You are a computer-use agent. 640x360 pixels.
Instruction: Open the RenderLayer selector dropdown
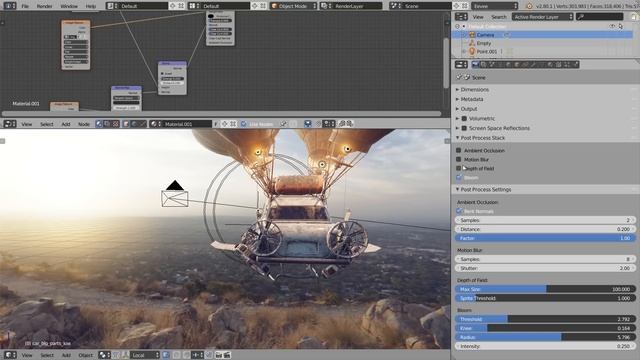pyautogui.click(x=351, y=6)
